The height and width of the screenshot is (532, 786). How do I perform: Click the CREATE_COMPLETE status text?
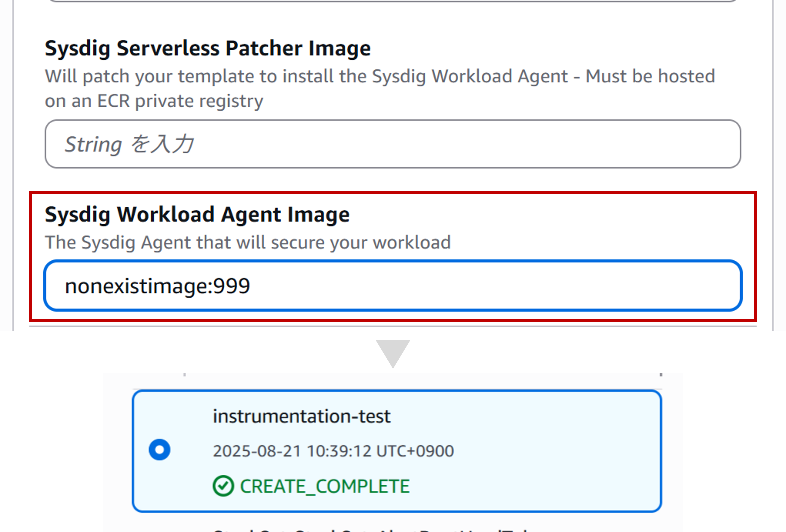[x=325, y=486]
